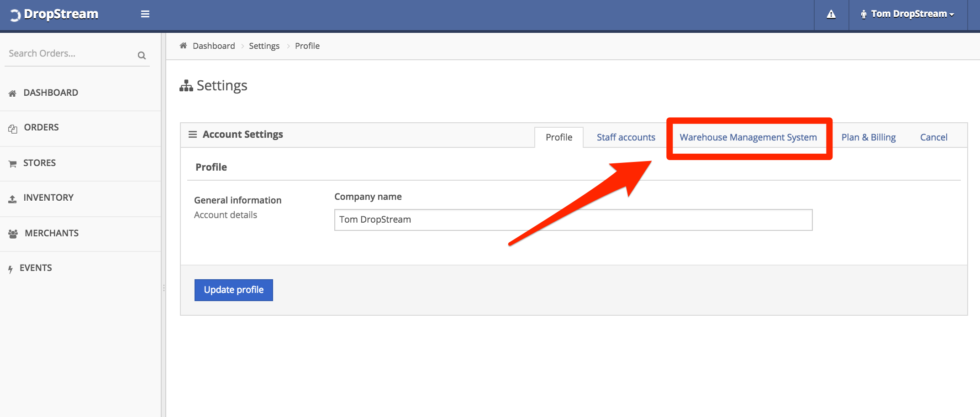
Task: Click into the Company name field
Action: tap(573, 220)
